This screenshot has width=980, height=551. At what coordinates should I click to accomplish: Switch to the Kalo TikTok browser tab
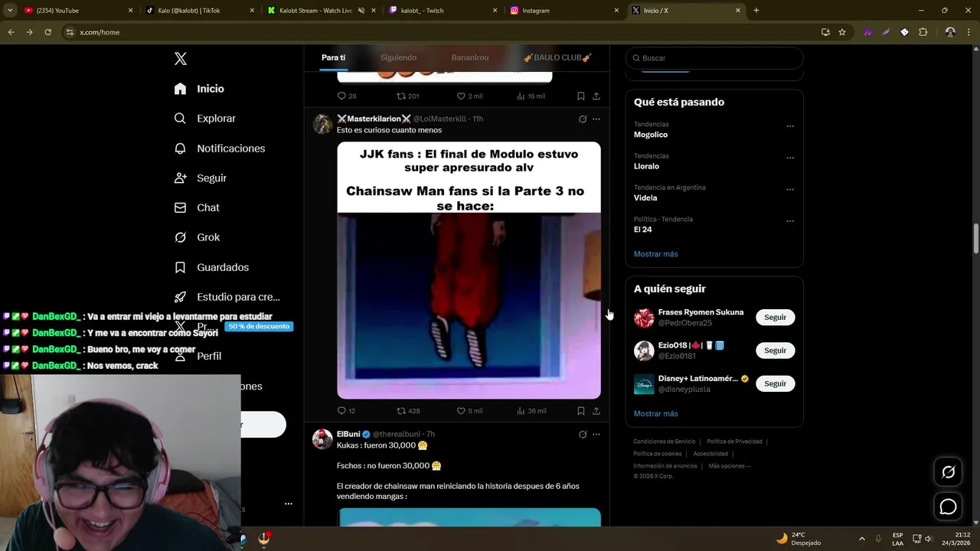pos(201,11)
